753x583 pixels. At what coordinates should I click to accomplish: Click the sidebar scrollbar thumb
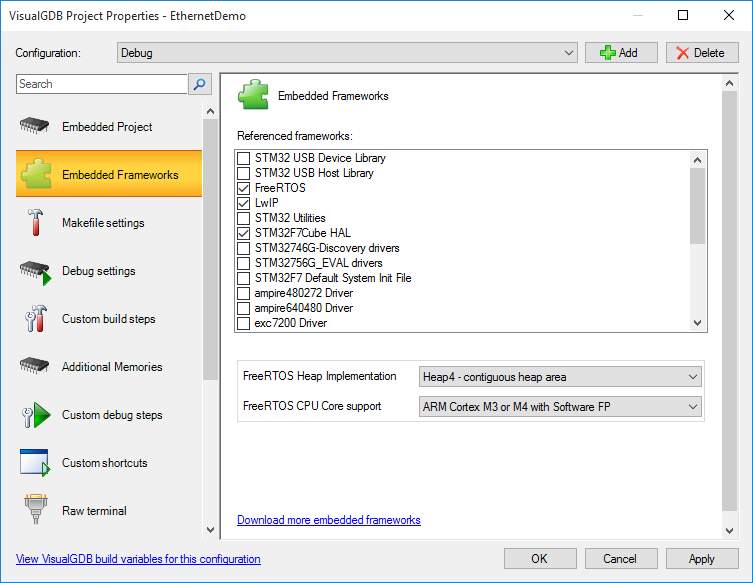[210, 250]
